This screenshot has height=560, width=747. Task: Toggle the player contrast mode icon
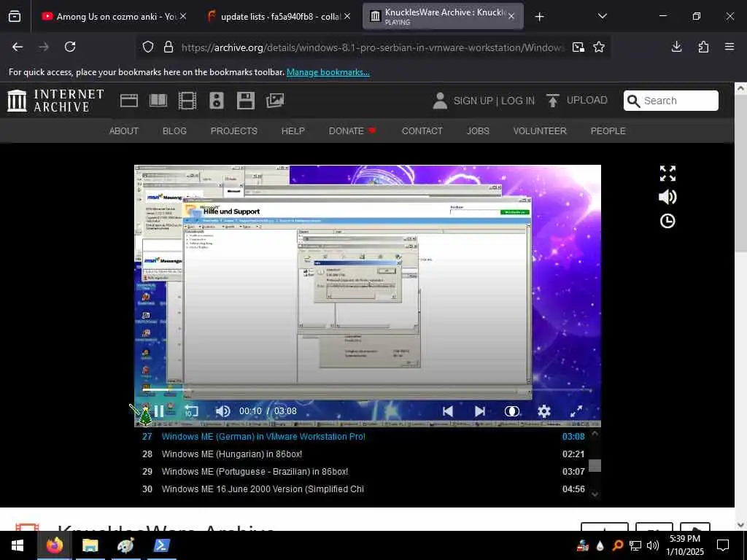click(511, 411)
